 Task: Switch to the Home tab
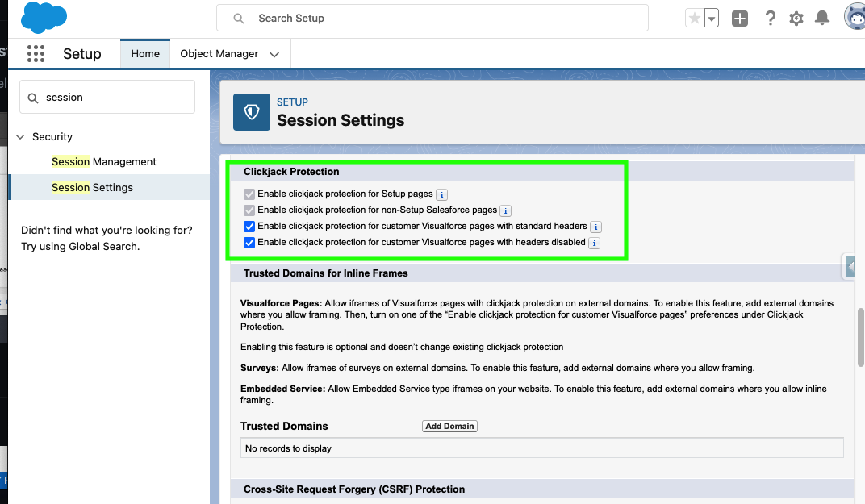tap(145, 53)
